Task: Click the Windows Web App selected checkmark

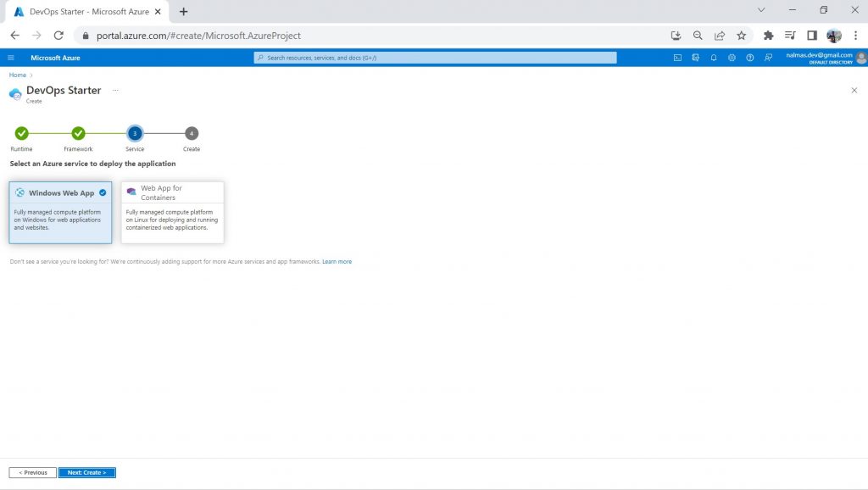Action: [x=102, y=192]
